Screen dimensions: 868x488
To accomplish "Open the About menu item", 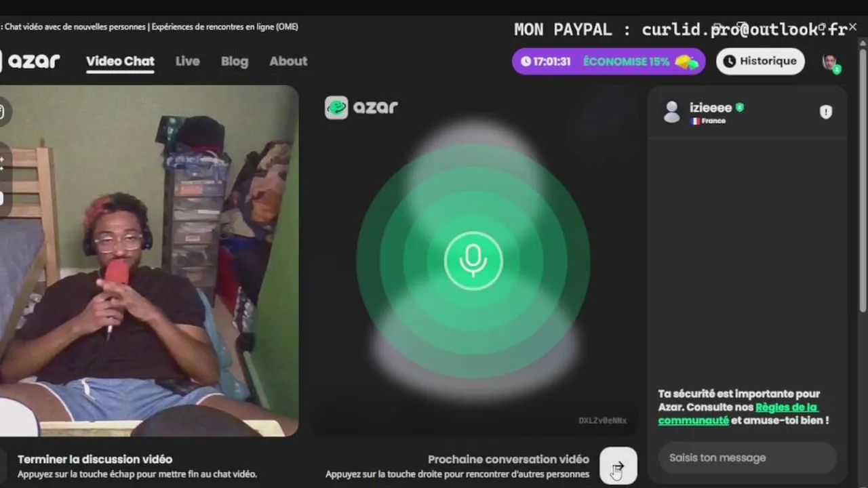I will [288, 61].
